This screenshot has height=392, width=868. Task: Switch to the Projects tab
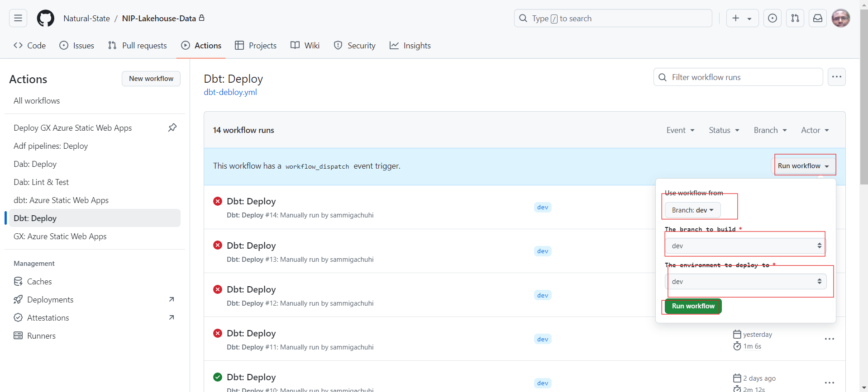click(x=256, y=46)
